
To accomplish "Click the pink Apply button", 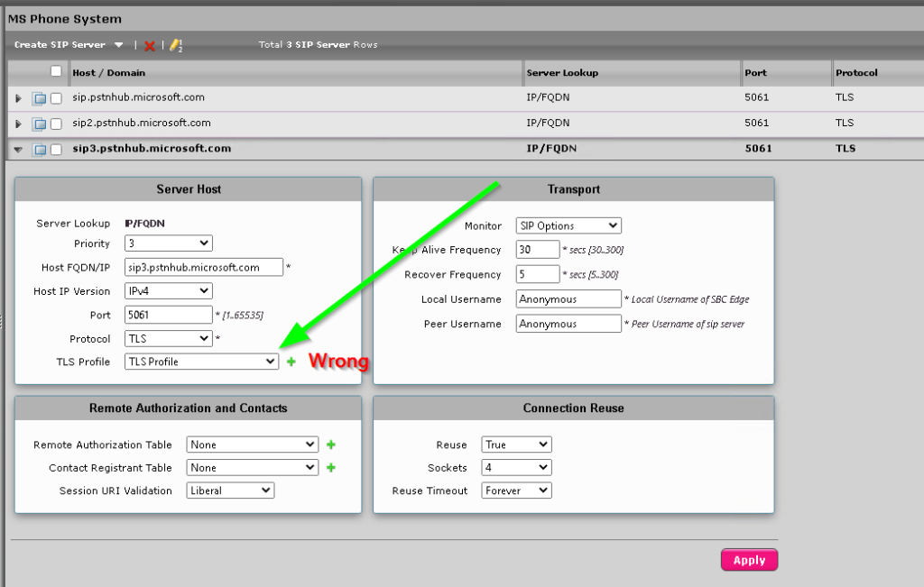I will pyautogui.click(x=749, y=560).
